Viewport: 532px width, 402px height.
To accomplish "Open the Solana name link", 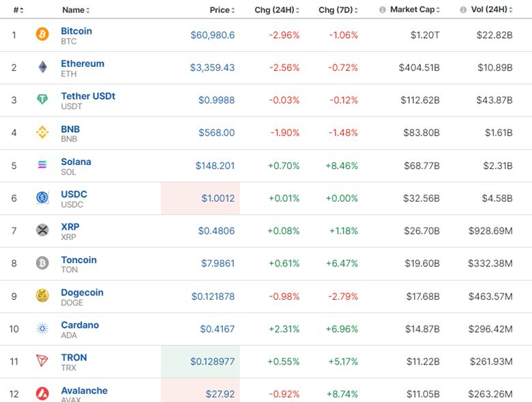I will 76,161.
